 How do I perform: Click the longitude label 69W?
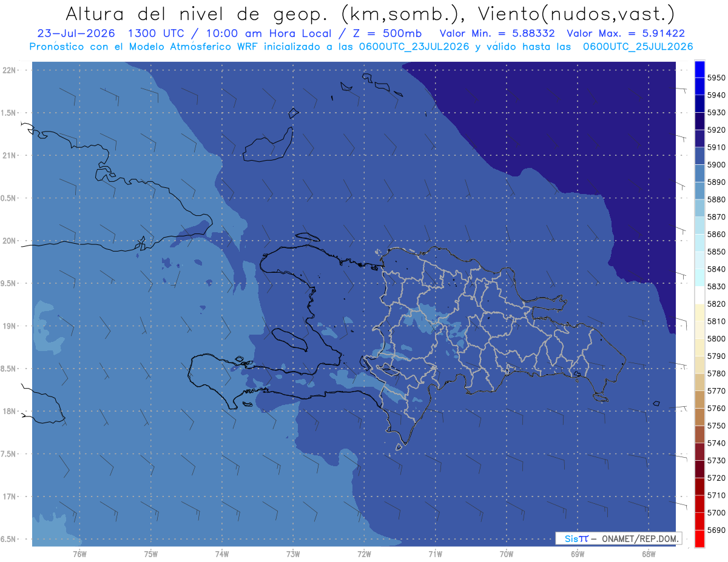[578, 554]
